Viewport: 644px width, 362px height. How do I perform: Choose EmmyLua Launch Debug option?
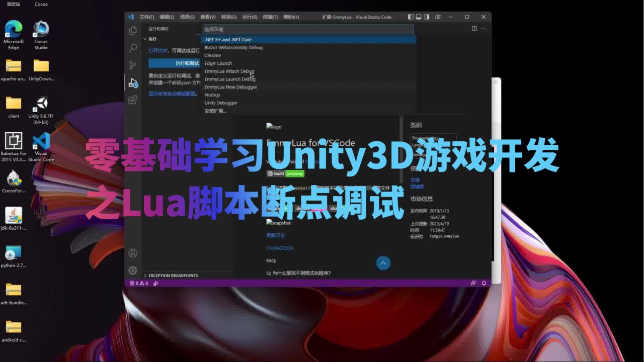308,79
